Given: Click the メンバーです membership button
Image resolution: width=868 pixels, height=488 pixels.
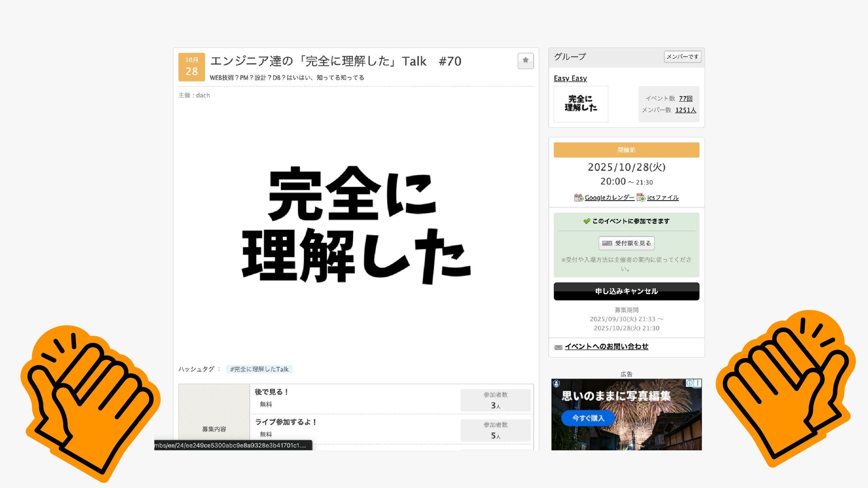Looking at the screenshot, I should pos(682,56).
